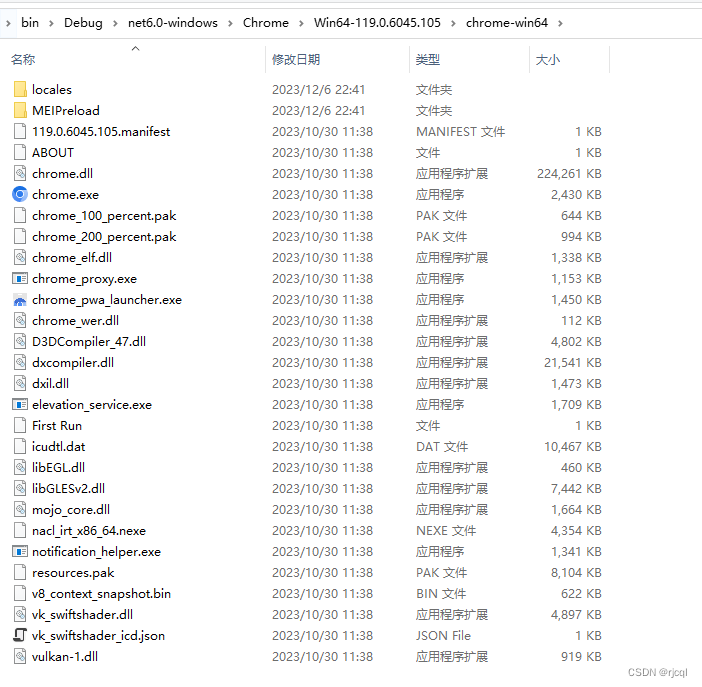This screenshot has height=687, width=702.
Task: Click the elevation_service.exe icon
Action: tap(20, 404)
